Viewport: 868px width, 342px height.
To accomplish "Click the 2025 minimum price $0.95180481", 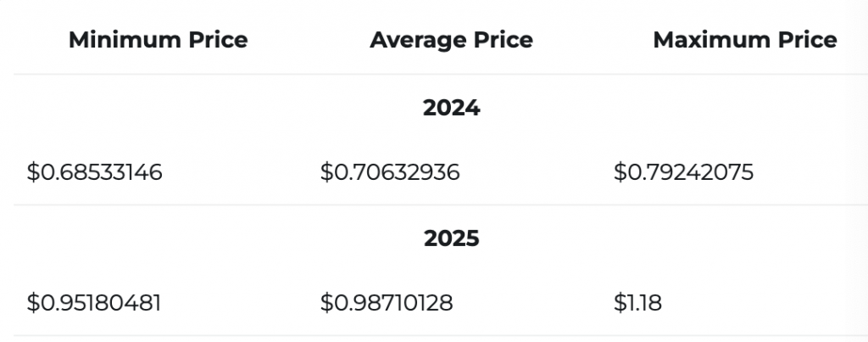I will click(x=94, y=302).
